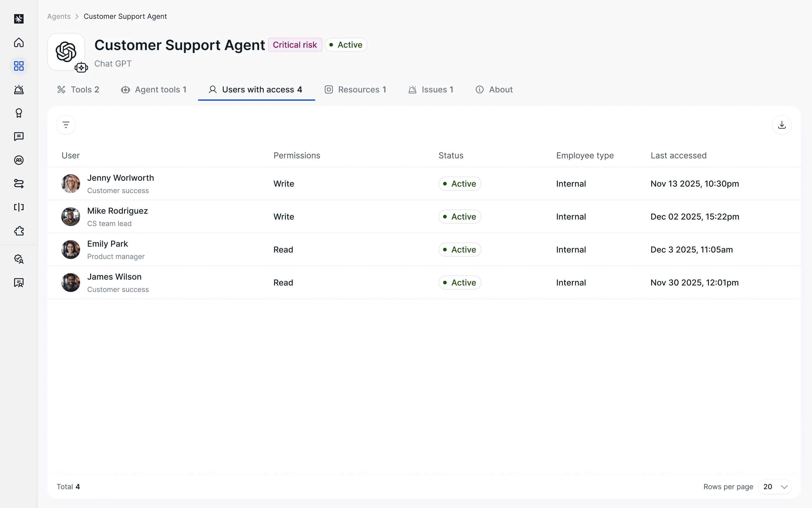Click the download export icon

pos(782,125)
